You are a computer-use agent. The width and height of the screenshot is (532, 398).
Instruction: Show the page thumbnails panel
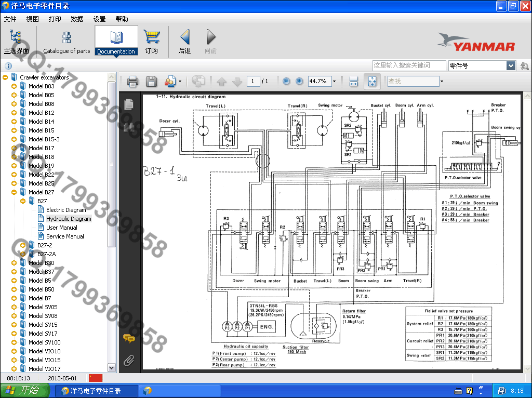(x=128, y=104)
